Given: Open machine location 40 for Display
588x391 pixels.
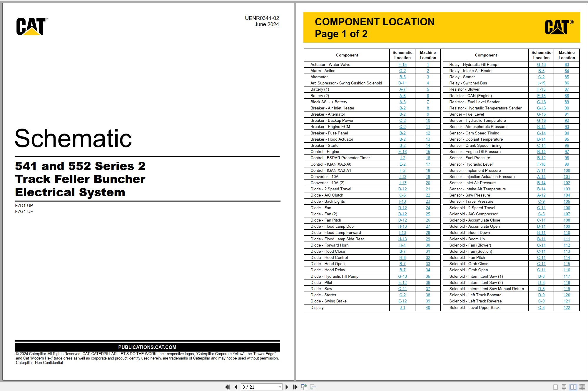Looking at the screenshot, I should point(428,308).
